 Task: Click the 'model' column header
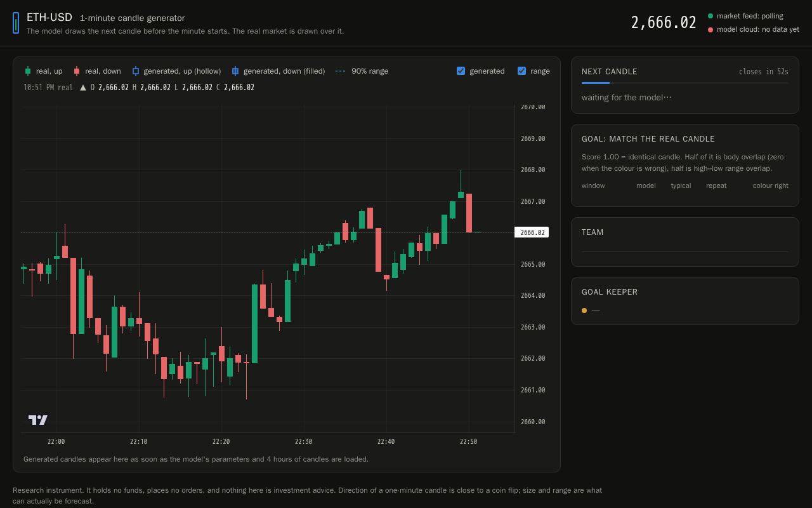click(x=646, y=185)
